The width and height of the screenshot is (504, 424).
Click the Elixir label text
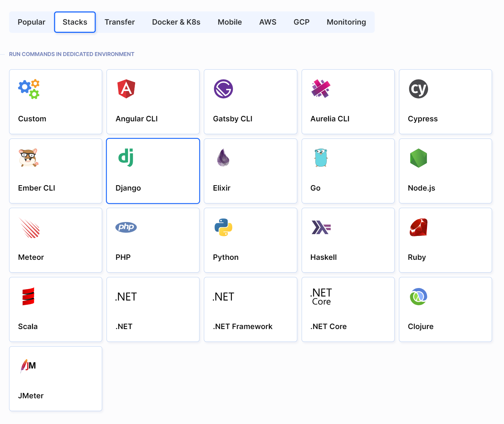[x=222, y=188]
